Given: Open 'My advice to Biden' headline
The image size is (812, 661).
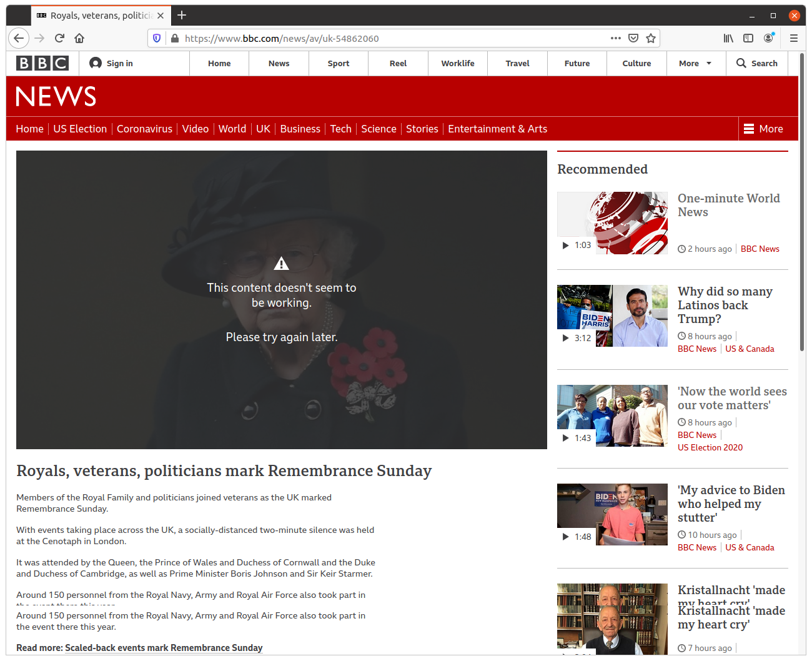Looking at the screenshot, I should pos(731,504).
